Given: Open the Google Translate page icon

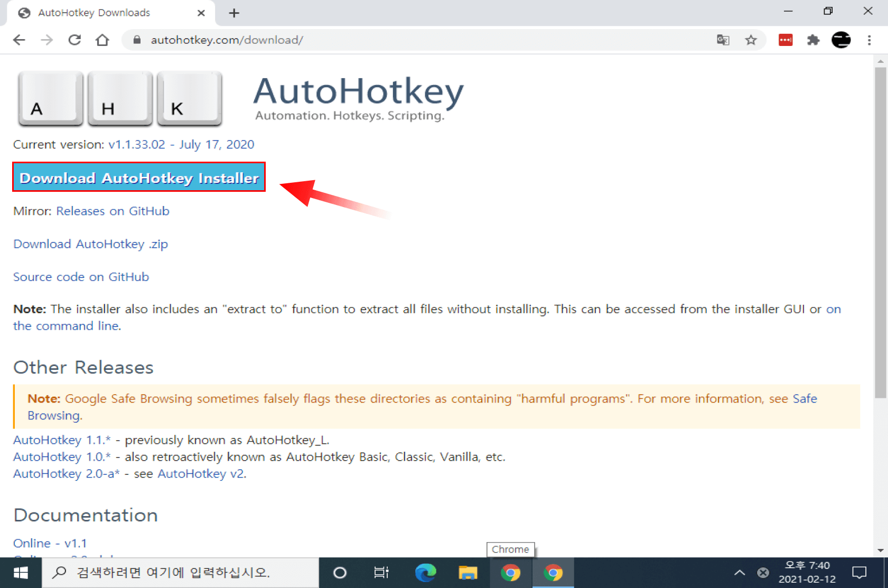Looking at the screenshot, I should click(x=723, y=40).
